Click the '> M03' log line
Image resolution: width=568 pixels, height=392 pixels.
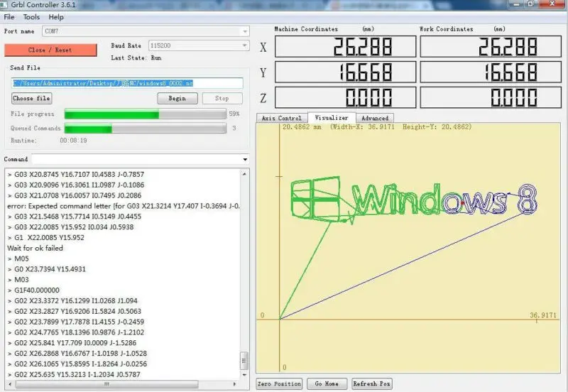[x=18, y=280]
